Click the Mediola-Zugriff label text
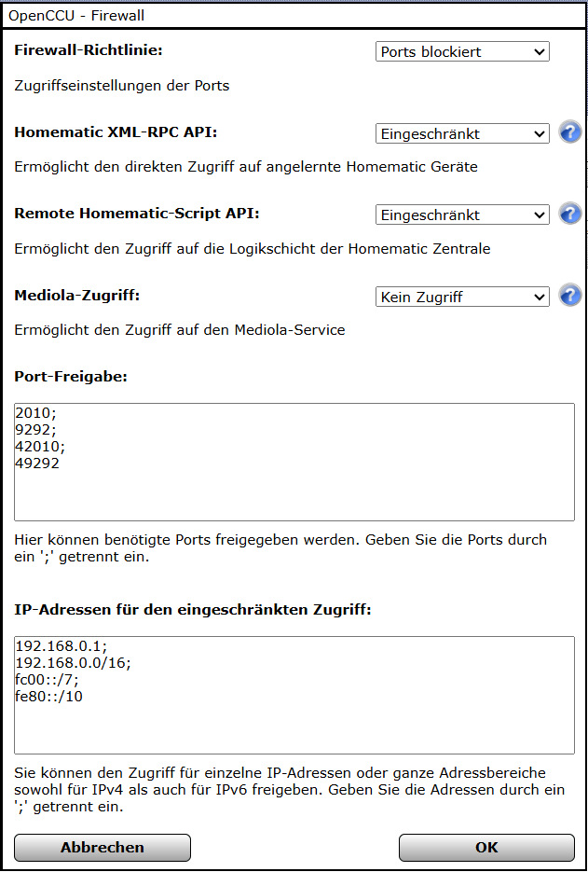This screenshot has height=872, width=588. (77, 296)
